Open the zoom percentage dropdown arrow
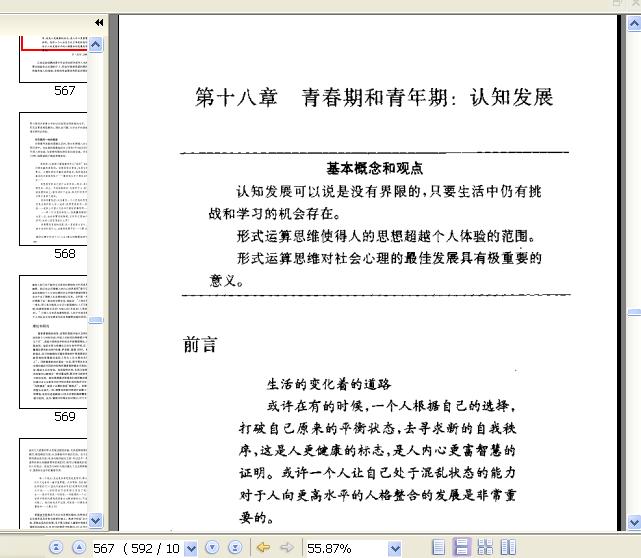641x558 pixels. pos(394,548)
